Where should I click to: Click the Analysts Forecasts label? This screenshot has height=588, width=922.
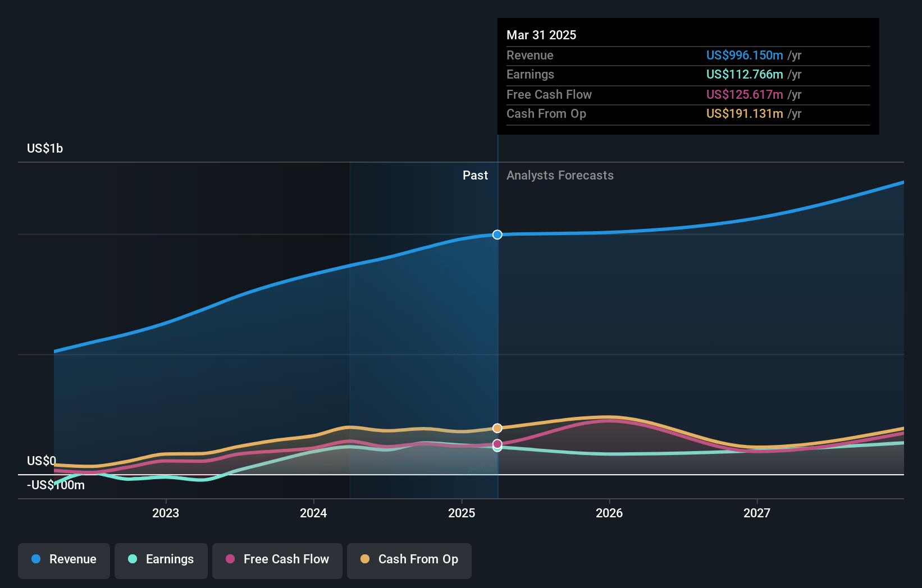(560, 175)
